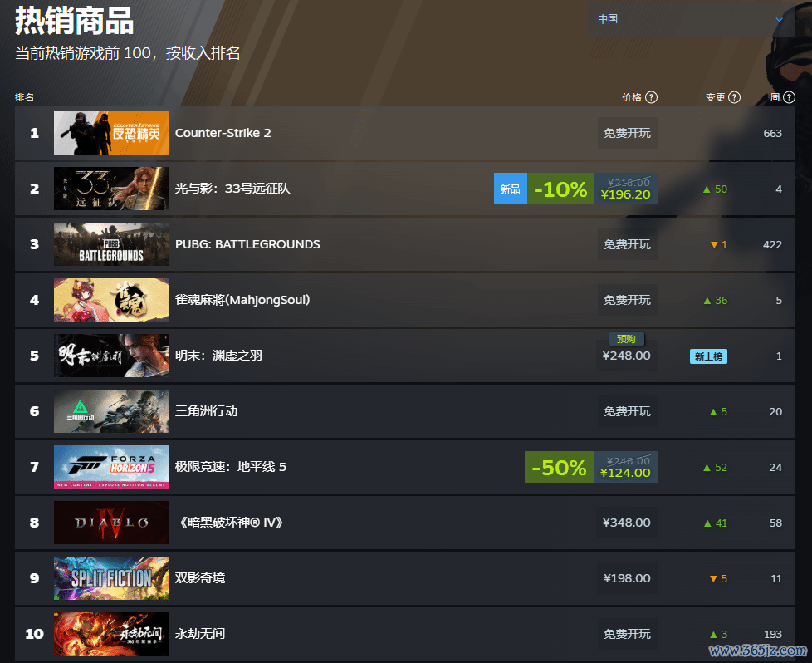Click the ¥248.00 price for 明末
The width and height of the screenshot is (812, 663).
pos(627,356)
